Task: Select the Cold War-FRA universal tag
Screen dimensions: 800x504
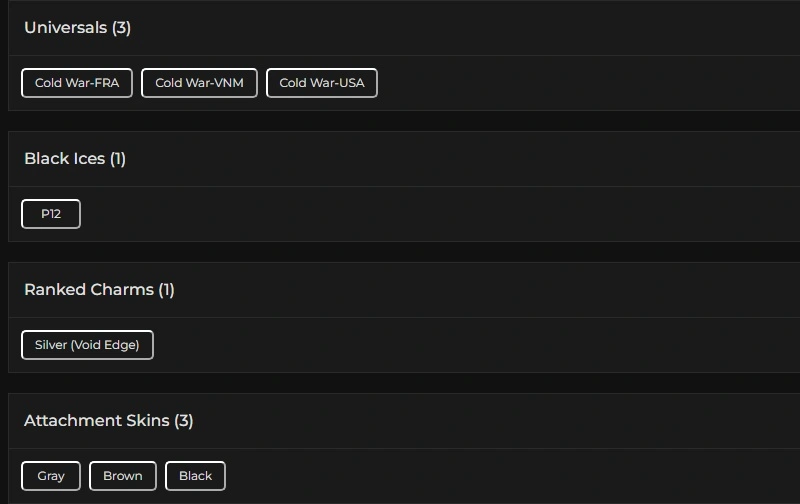Action: (x=77, y=83)
